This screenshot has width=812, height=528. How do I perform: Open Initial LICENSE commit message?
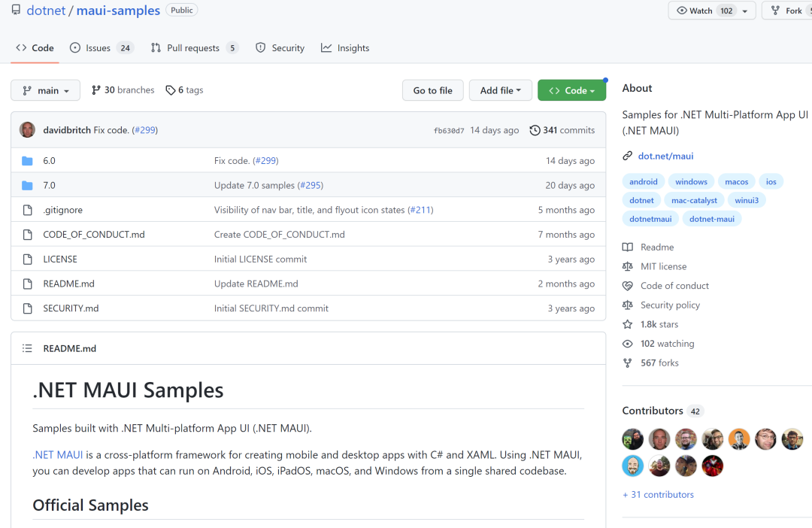click(x=260, y=259)
